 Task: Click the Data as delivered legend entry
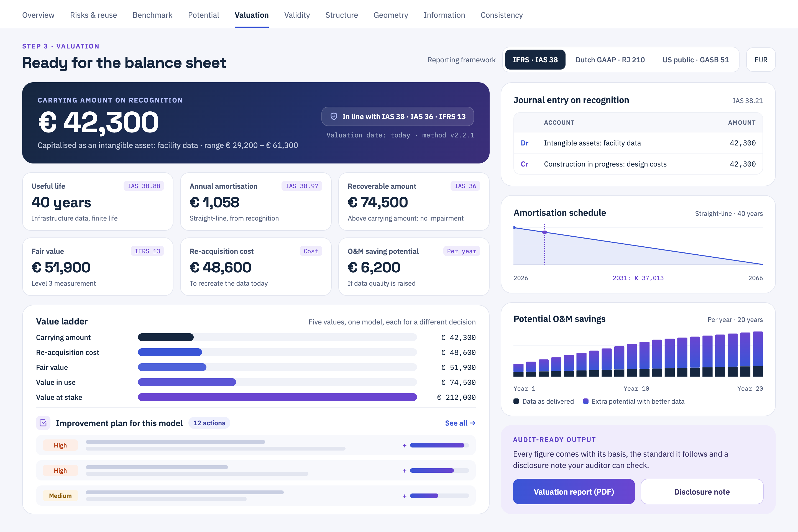[x=544, y=401]
